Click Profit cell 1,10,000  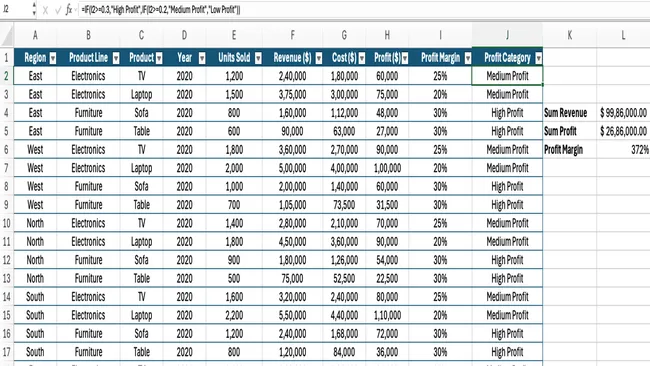pyautogui.click(x=387, y=315)
